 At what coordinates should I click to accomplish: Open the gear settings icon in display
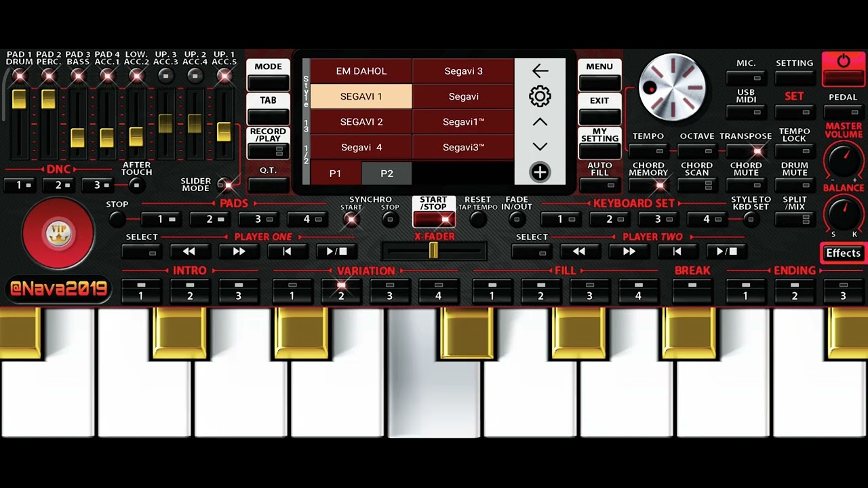pyautogui.click(x=540, y=96)
